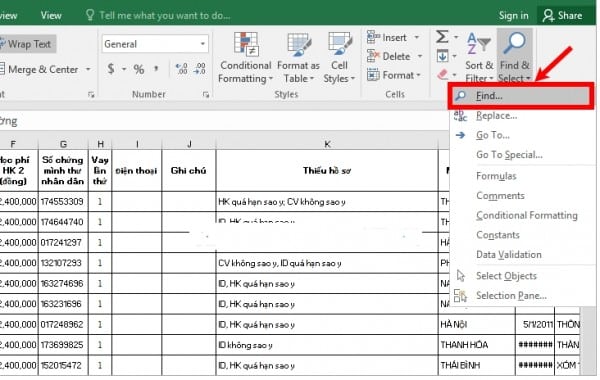The width and height of the screenshot is (600, 380).
Task: Apply the Accounting dollar number format
Action: point(111,69)
